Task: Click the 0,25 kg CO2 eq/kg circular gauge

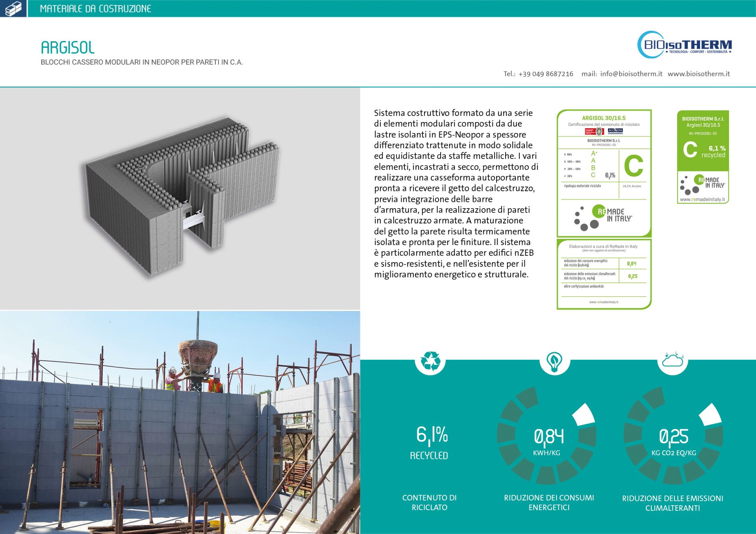Action: tap(673, 435)
